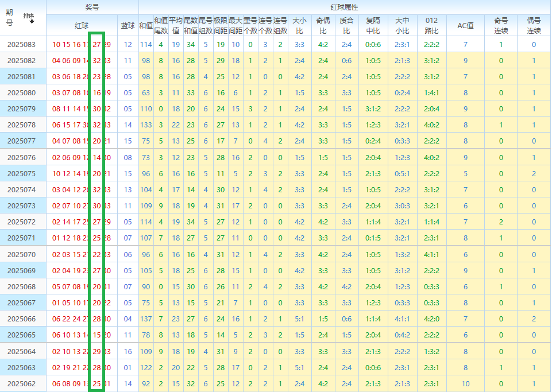Click the 和值 column header
The height and width of the screenshot is (392, 552).
(146, 25)
